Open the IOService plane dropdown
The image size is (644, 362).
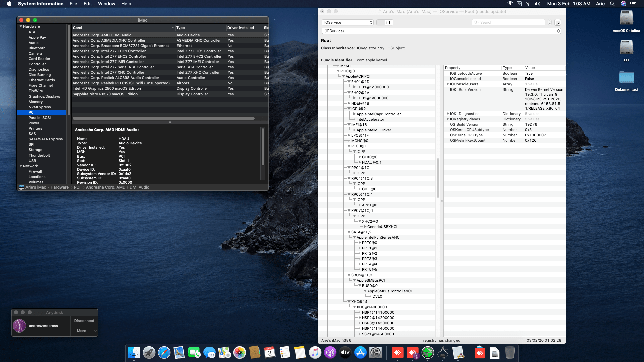tap(347, 22)
